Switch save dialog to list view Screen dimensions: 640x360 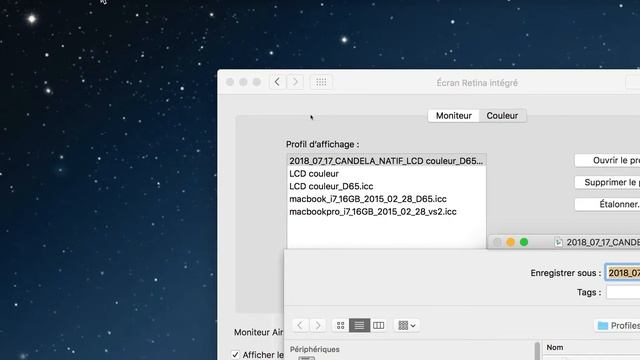pos(359,325)
